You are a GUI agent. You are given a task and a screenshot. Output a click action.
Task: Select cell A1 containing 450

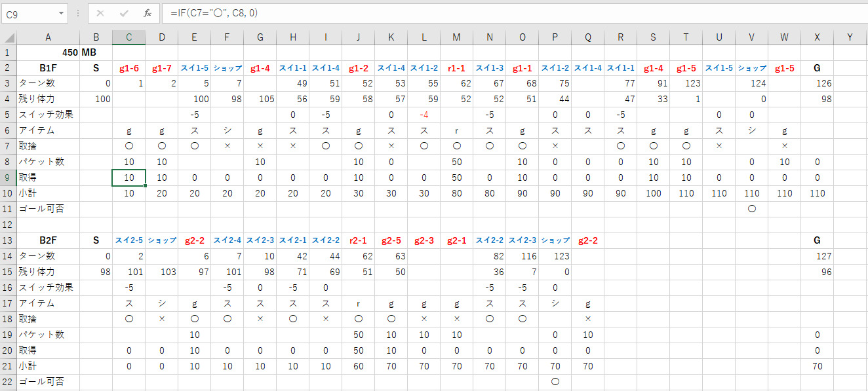pyautogui.click(x=48, y=52)
